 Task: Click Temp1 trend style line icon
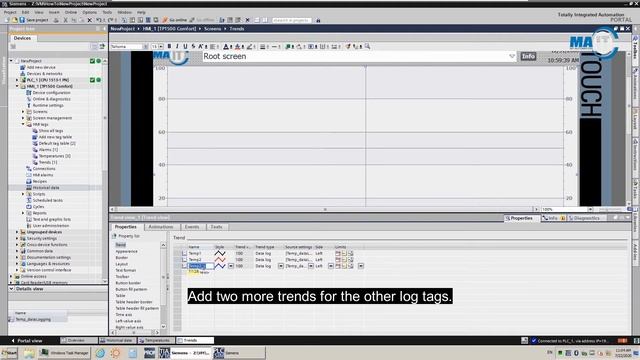click(220, 253)
